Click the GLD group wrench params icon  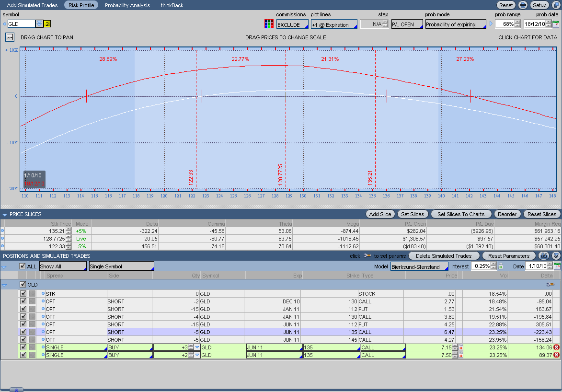coord(550,285)
